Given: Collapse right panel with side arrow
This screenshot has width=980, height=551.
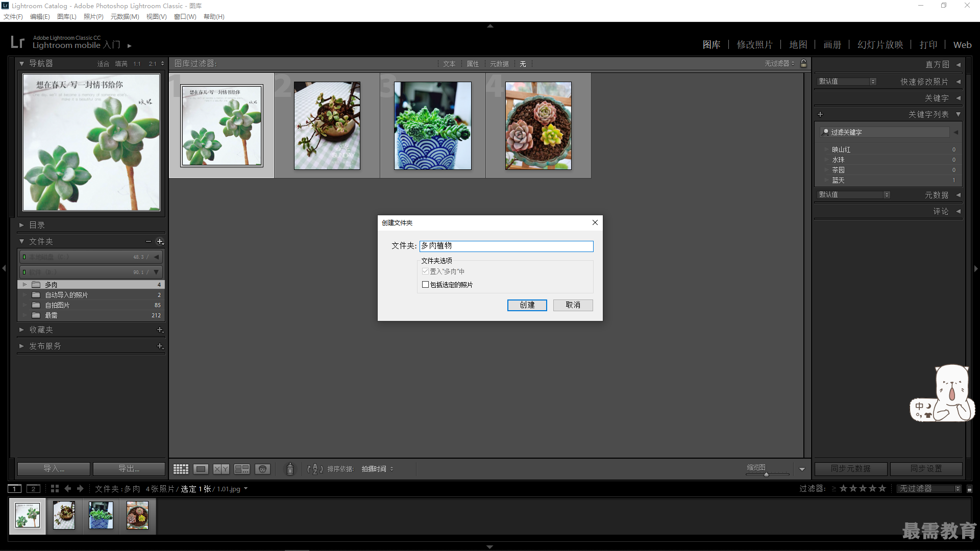Looking at the screenshot, I should point(976,268).
